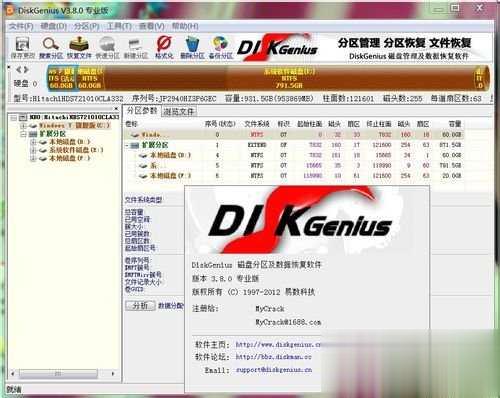Click the 起始柱面 column header
Viewport: 500px width, 398px height.
click(309, 124)
